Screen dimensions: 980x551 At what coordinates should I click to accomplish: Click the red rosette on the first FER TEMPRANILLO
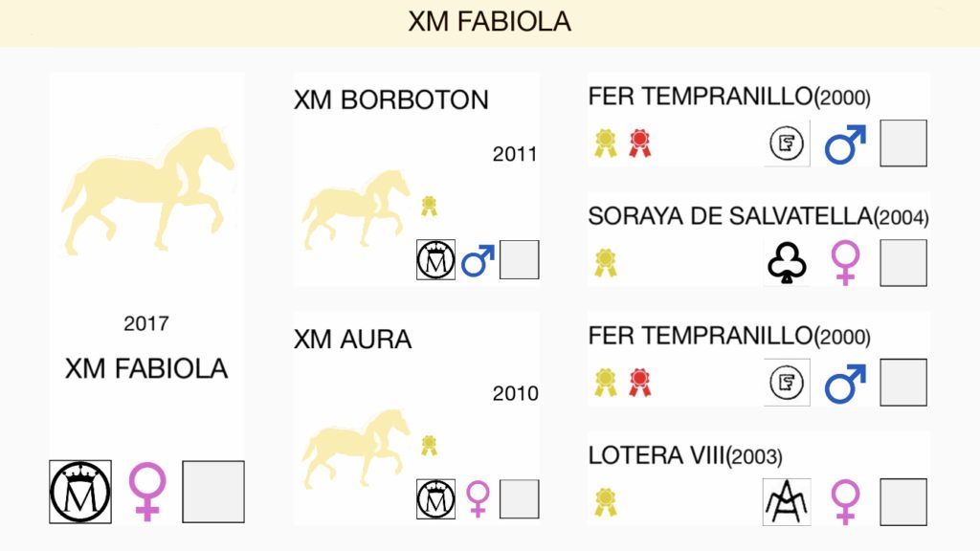(639, 143)
